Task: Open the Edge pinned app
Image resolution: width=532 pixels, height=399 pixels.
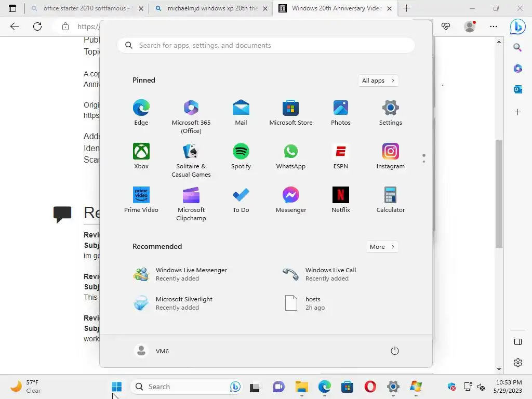Action: [141, 113]
